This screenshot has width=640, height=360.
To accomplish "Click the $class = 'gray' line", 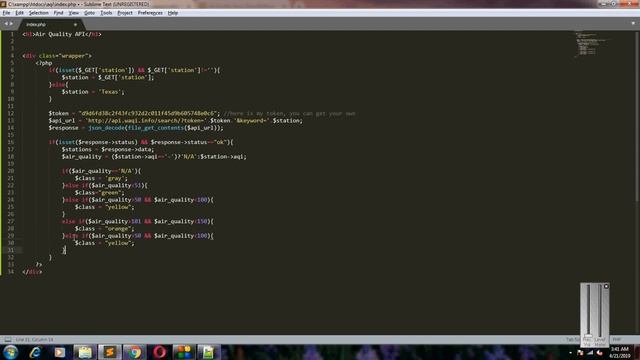I will [x=101, y=178].
